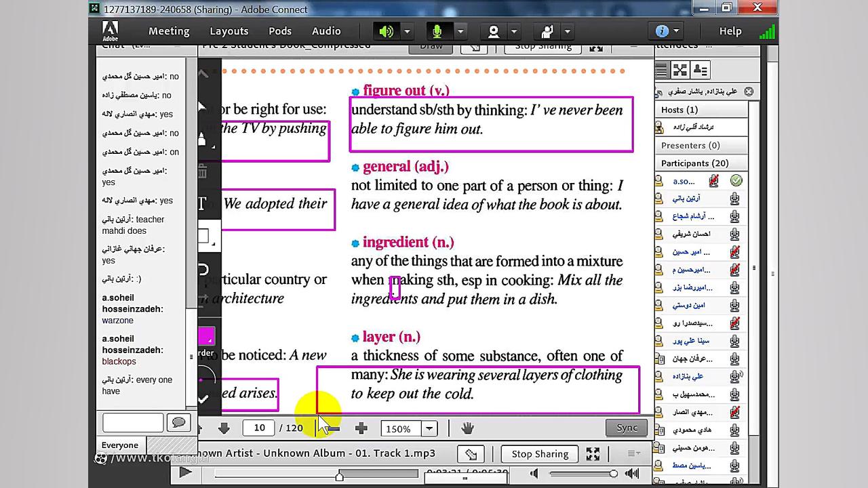868x488 pixels.
Task: Click the muted mic icon beside a.so...
Action: (x=714, y=181)
